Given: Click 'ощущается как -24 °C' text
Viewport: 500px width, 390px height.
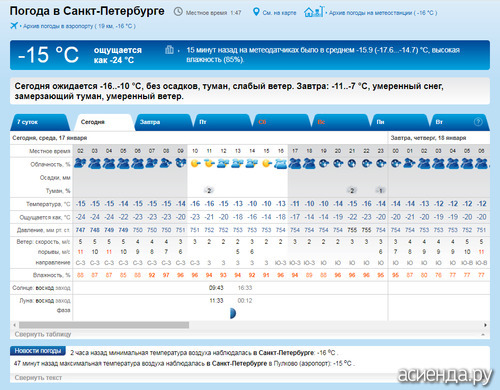Looking at the screenshot, I should [x=117, y=55].
